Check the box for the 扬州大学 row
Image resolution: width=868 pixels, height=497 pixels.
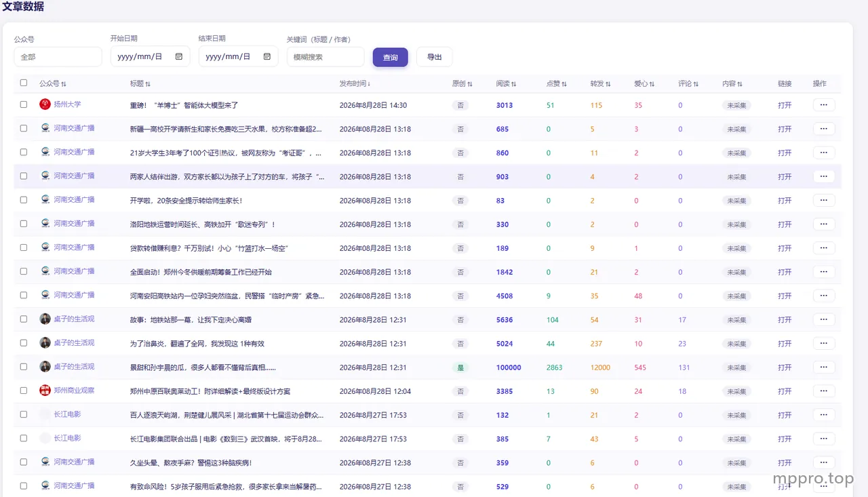24,104
